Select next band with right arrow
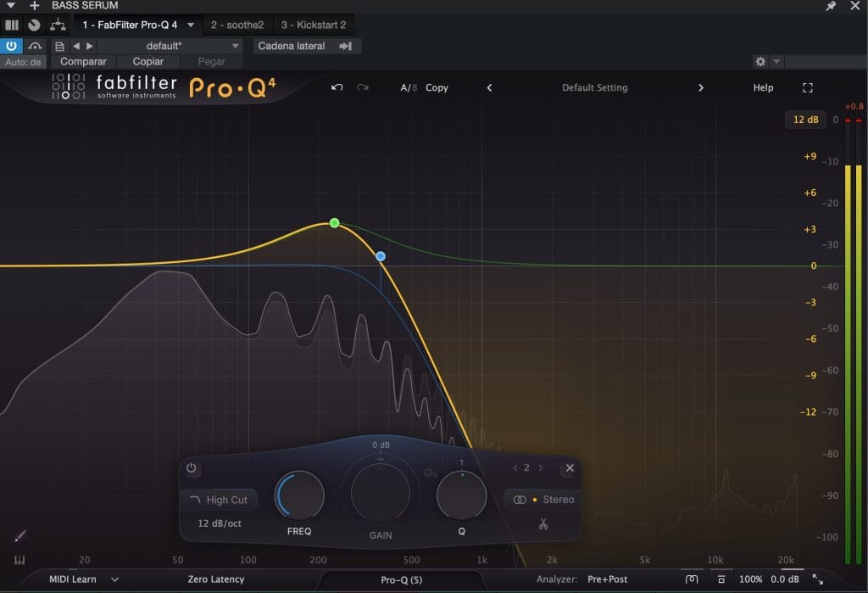 pos(541,467)
